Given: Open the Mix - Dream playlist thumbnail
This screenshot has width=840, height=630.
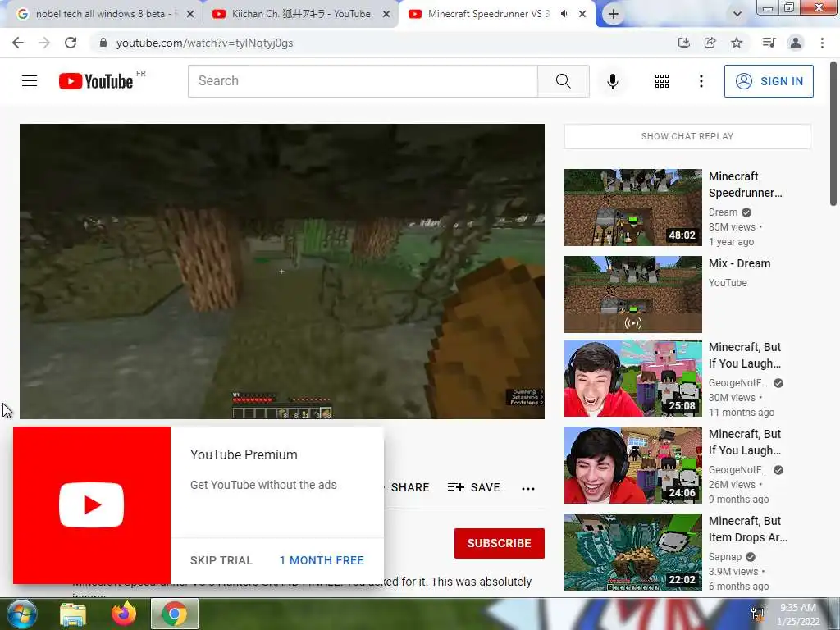Looking at the screenshot, I should (x=632, y=294).
